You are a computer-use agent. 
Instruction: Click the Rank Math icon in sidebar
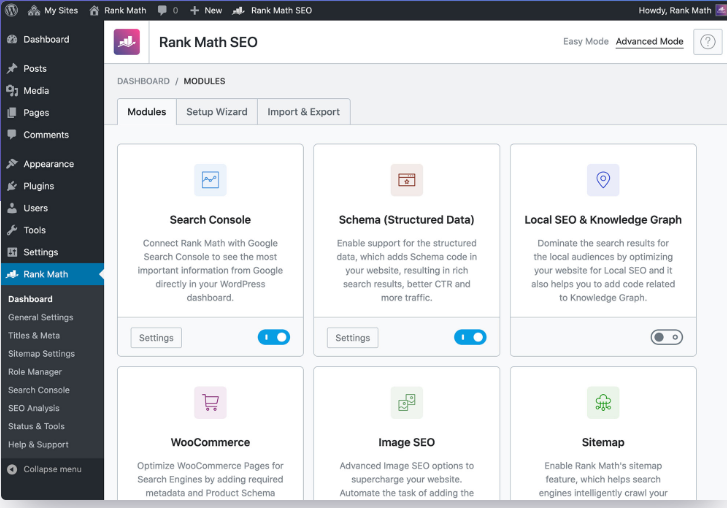(x=13, y=274)
